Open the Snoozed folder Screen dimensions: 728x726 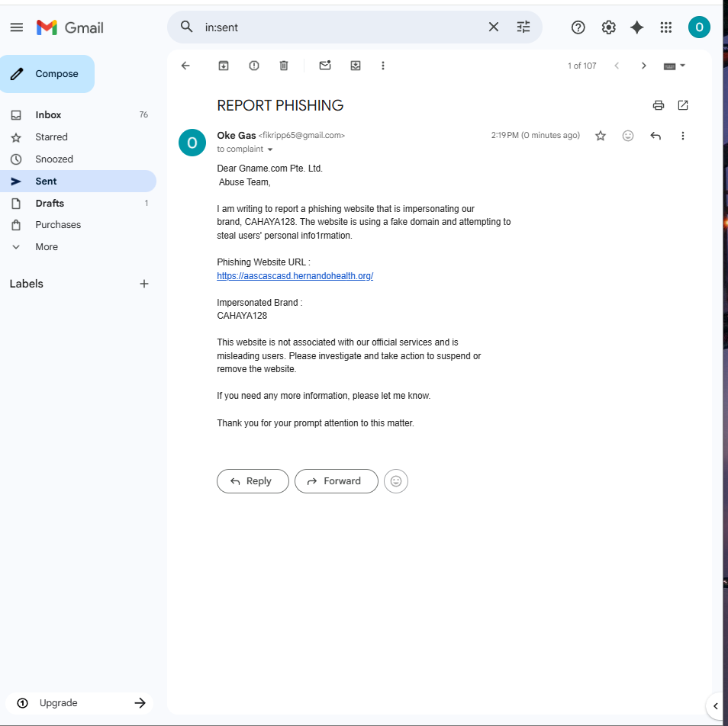(78, 159)
